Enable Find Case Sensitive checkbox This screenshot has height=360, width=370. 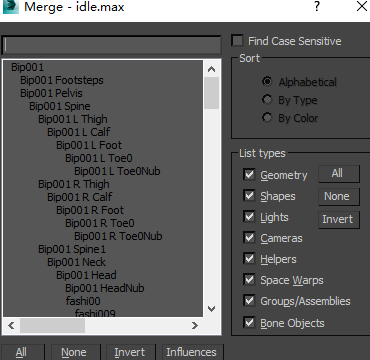click(238, 41)
